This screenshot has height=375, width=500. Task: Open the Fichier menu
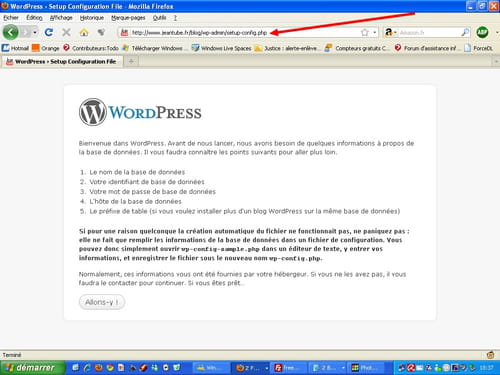click(11, 18)
